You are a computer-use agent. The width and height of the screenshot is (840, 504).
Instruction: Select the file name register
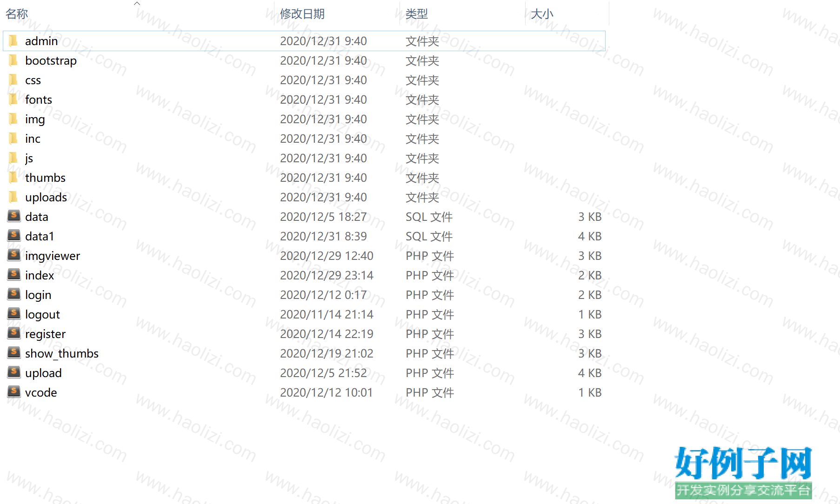[x=45, y=334]
